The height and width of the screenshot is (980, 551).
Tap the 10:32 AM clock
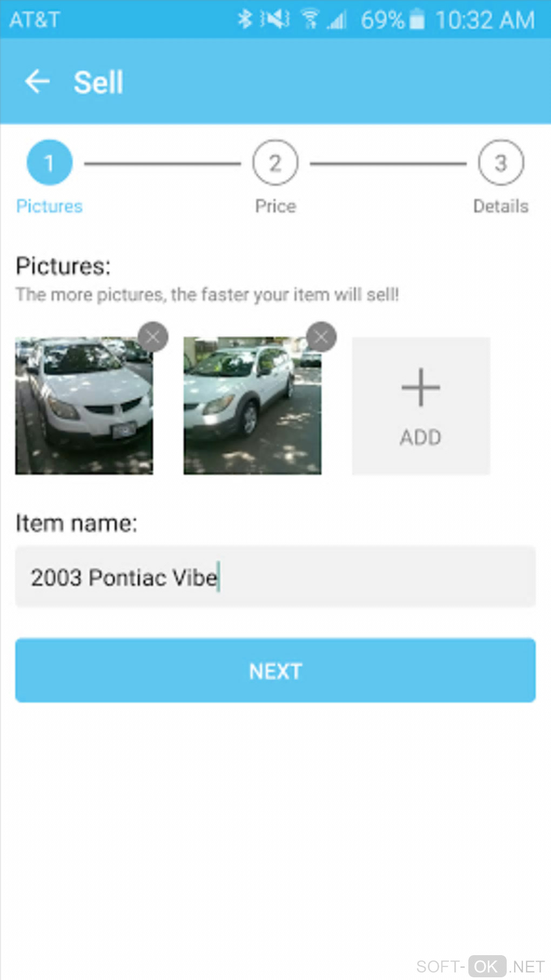point(485,20)
